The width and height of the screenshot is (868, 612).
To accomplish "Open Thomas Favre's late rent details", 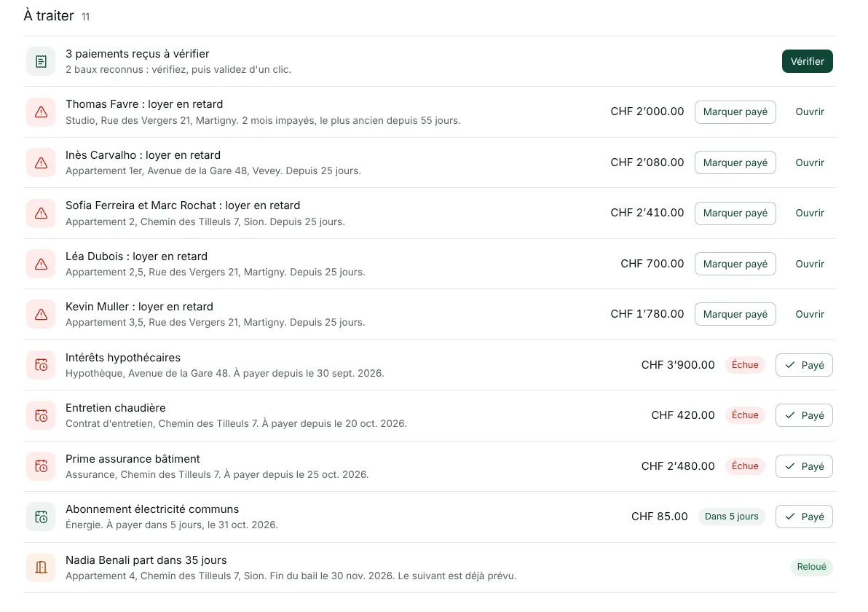I will pyautogui.click(x=810, y=112).
